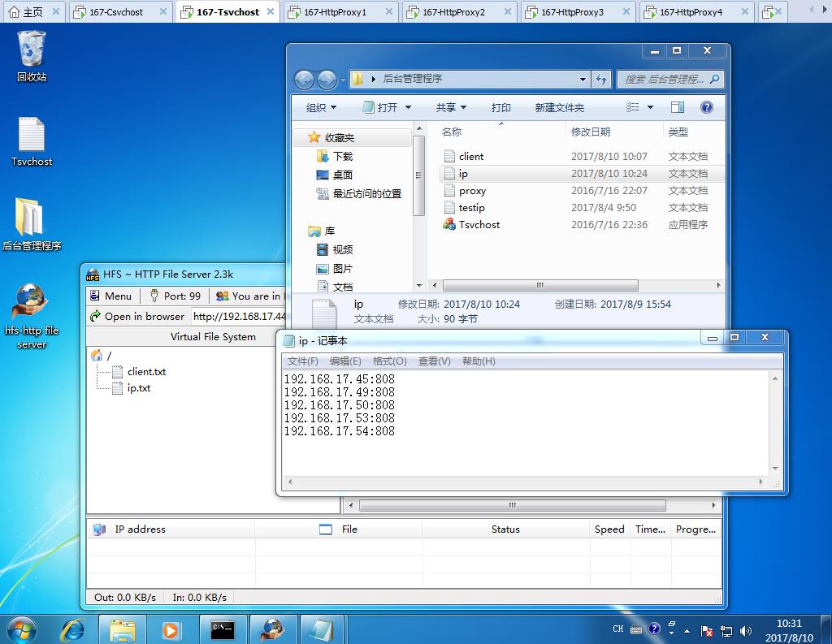Click the Explorer help question mark icon
This screenshot has width=832, height=644.
[706, 107]
